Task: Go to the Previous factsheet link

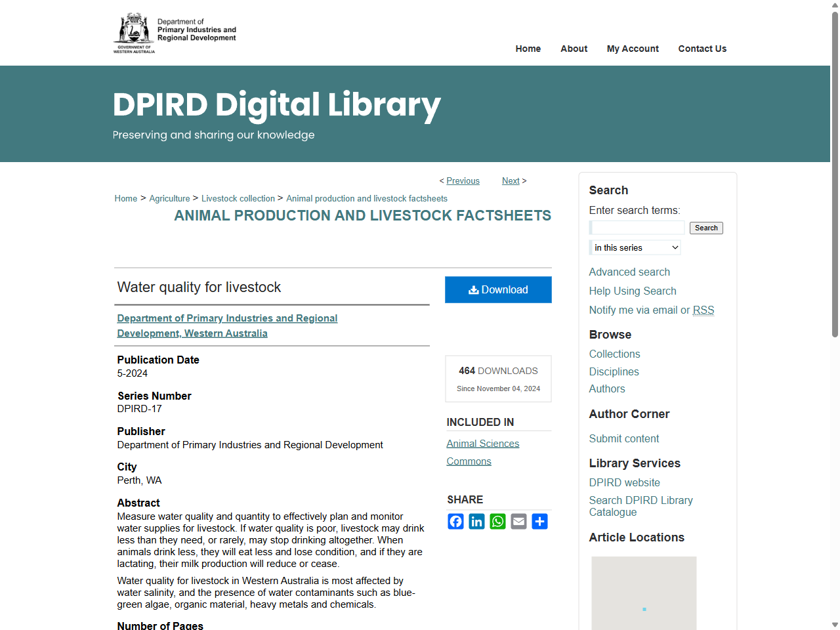Action: pos(463,181)
